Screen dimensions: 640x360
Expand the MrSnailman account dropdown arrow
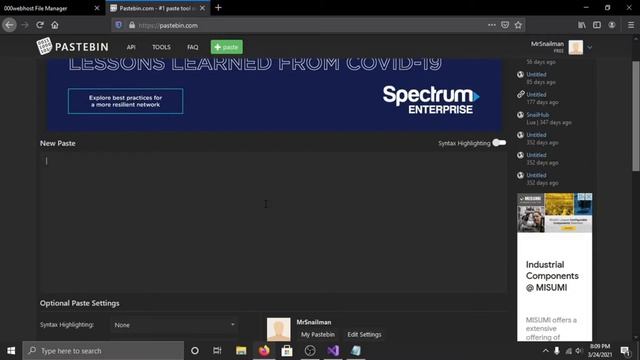click(x=589, y=47)
